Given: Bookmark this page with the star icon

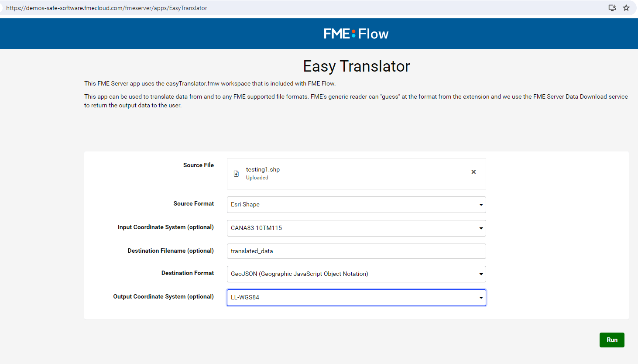Looking at the screenshot, I should pyautogui.click(x=626, y=8).
